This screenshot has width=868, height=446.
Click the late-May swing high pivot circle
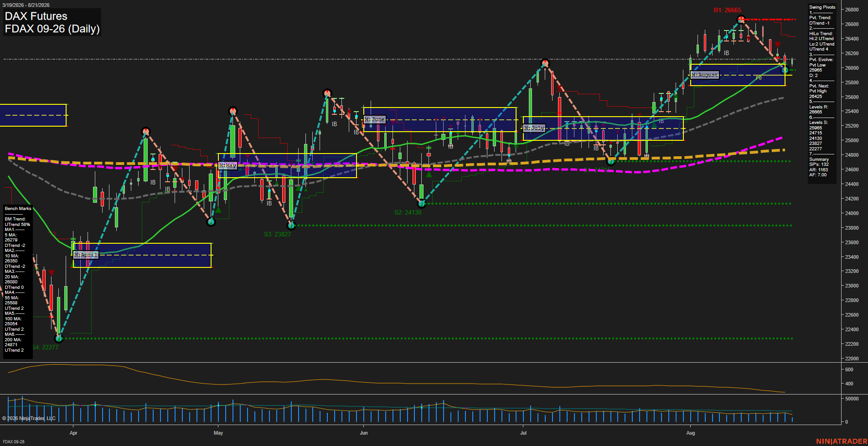pos(327,93)
